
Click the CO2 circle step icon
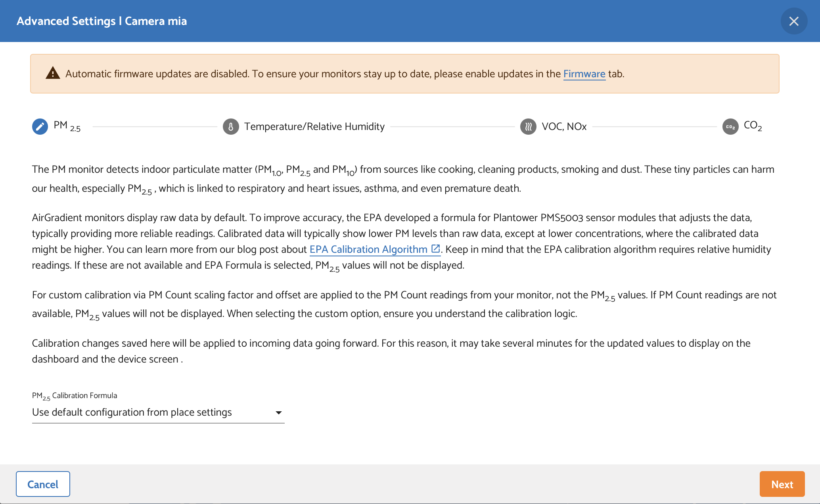tap(730, 127)
